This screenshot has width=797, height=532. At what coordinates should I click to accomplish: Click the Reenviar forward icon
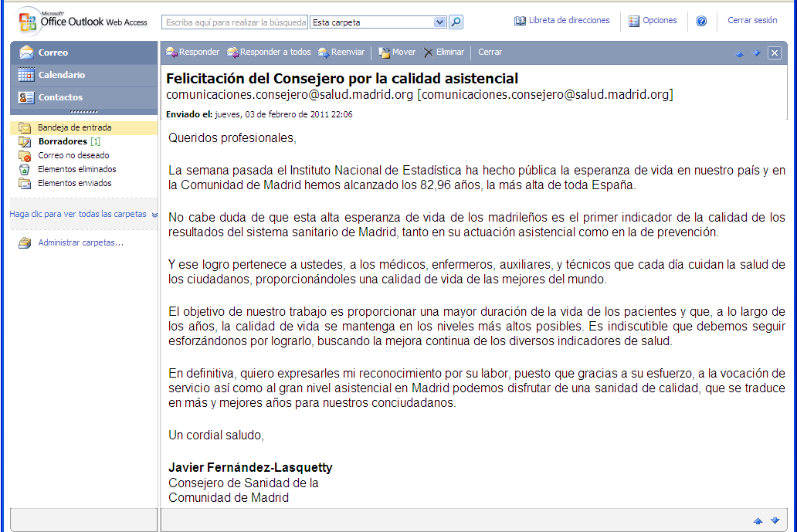click(324, 53)
